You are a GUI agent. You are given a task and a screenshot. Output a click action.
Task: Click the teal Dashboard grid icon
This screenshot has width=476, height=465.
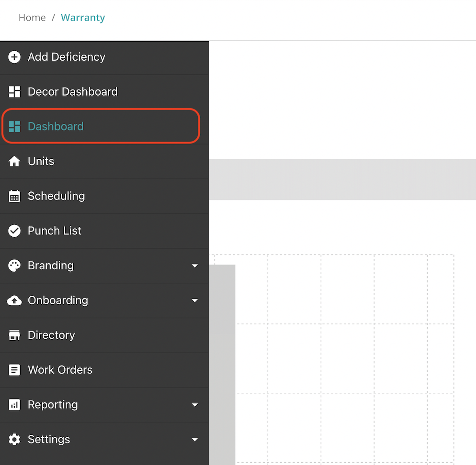coord(14,126)
